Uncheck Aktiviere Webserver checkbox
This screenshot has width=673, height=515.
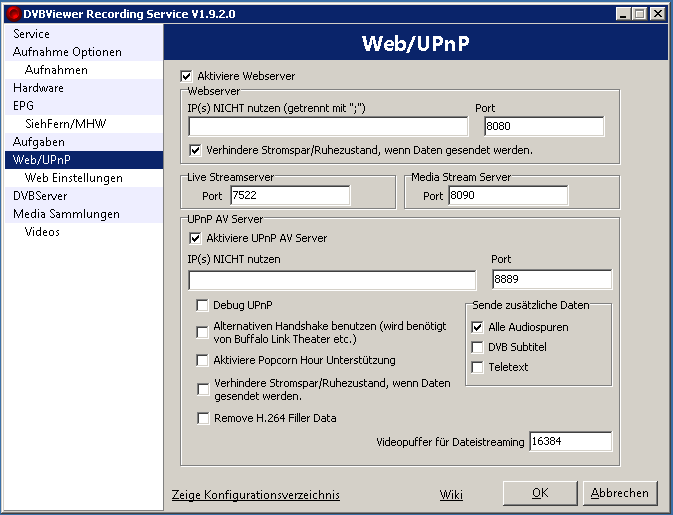[186, 76]
